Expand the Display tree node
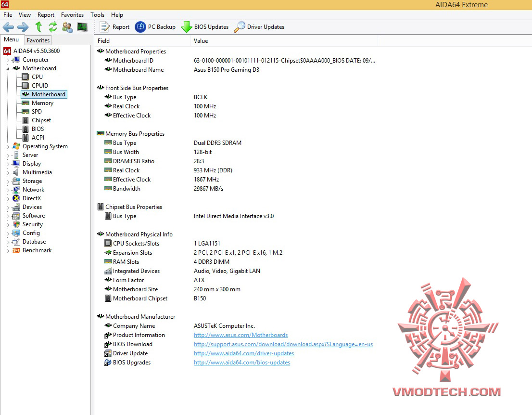 click(8, 164)
